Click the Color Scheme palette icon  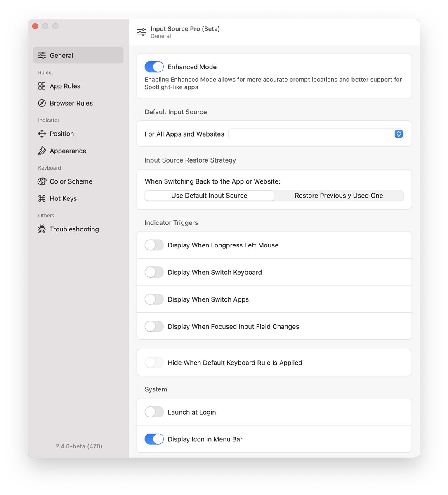pos(42,181)
